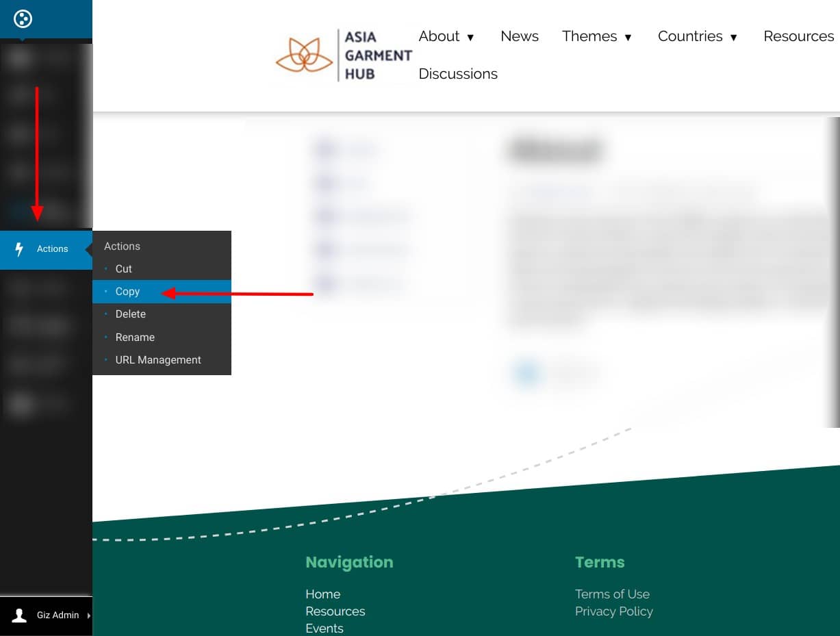Click Rename in the Actions menu
The image size is (840, 636).
tap(135, 338)
